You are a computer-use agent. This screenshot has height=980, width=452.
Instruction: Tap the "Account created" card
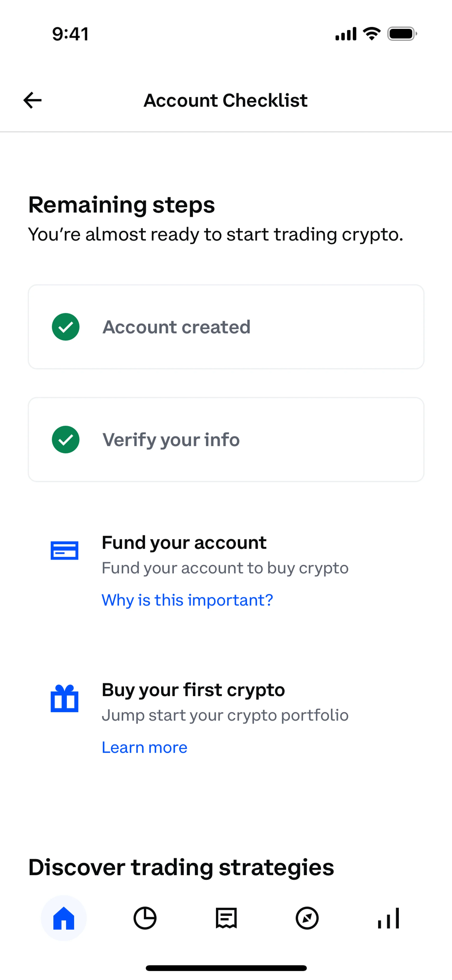(x=226, y=327)
